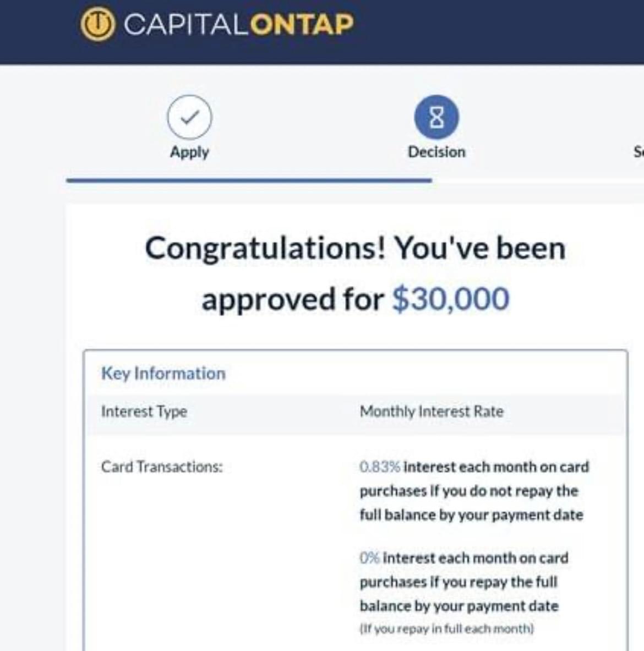The image size is (644, 651).
Task: Click the Interest Type column header
Action: tap(144, 412)
